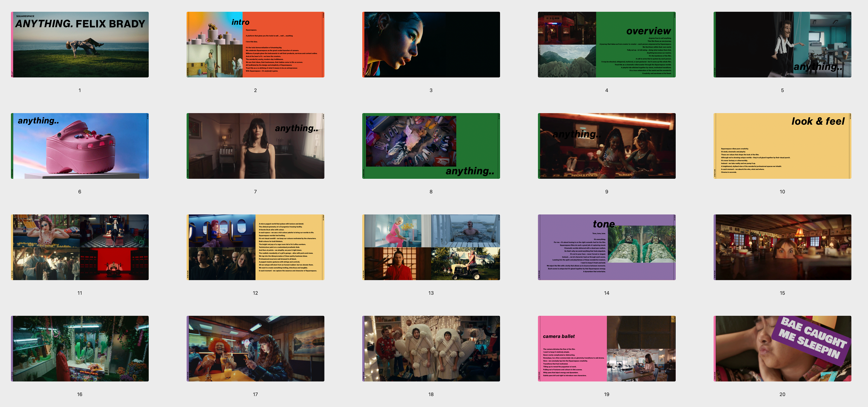Open slide 20 Bae Caught Me Sleepin

782,349
